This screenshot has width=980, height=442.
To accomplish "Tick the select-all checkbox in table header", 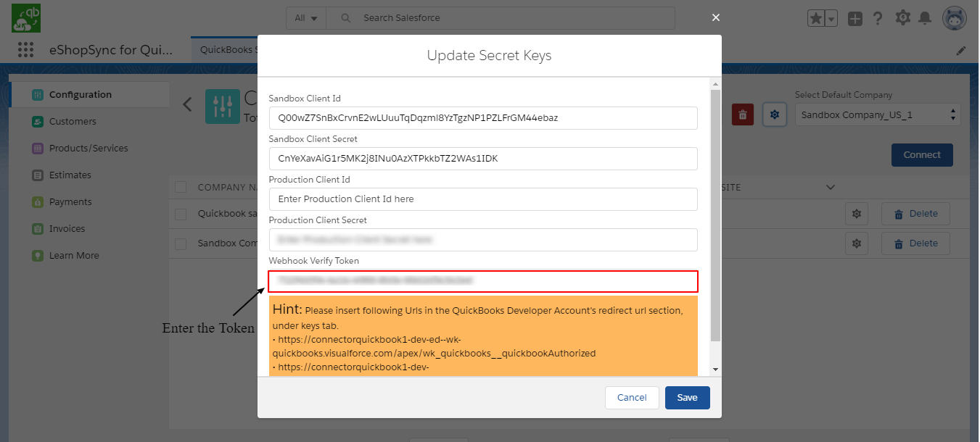I will (x=181, y=188).
